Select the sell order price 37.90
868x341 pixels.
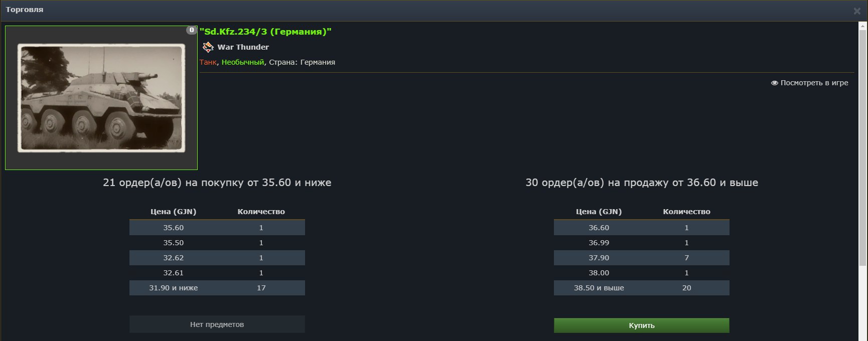coord(599,258)
